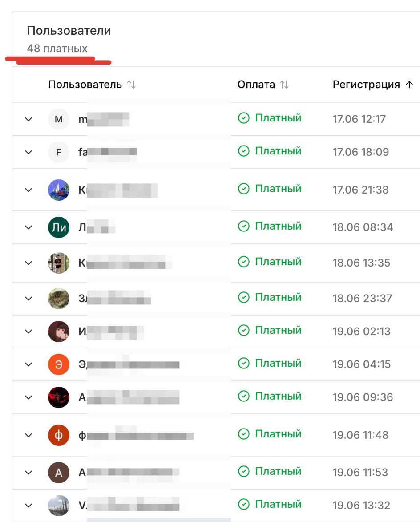The height and width of the screenshot is (522, 420).
Task: Open the sailboat picture avatar
Action: 59,190
